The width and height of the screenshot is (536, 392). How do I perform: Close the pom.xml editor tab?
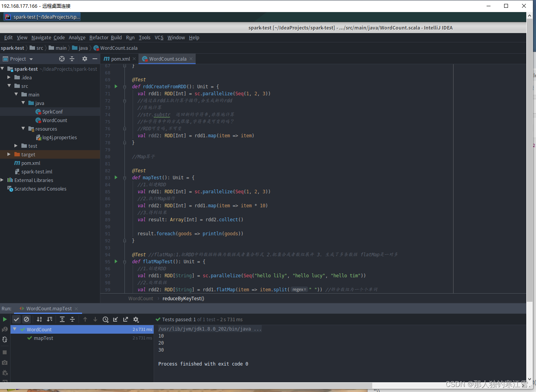(x=134, y=59)
